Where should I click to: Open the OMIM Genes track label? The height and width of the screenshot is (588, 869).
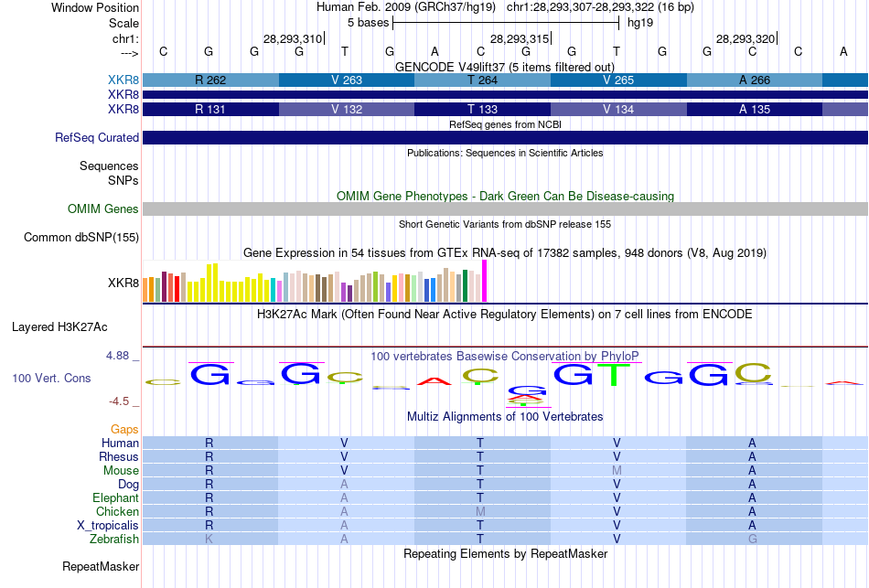(x=103, y=208)
